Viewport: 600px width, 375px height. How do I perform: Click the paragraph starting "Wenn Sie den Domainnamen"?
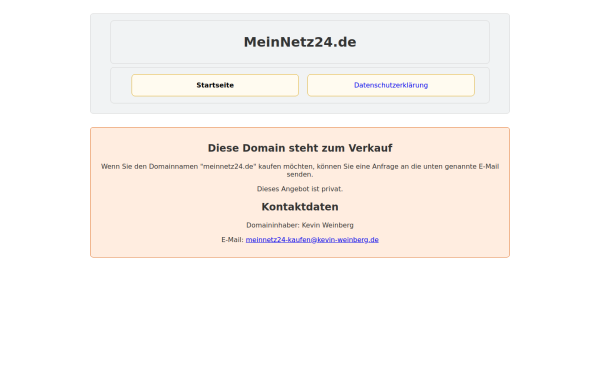300,170
